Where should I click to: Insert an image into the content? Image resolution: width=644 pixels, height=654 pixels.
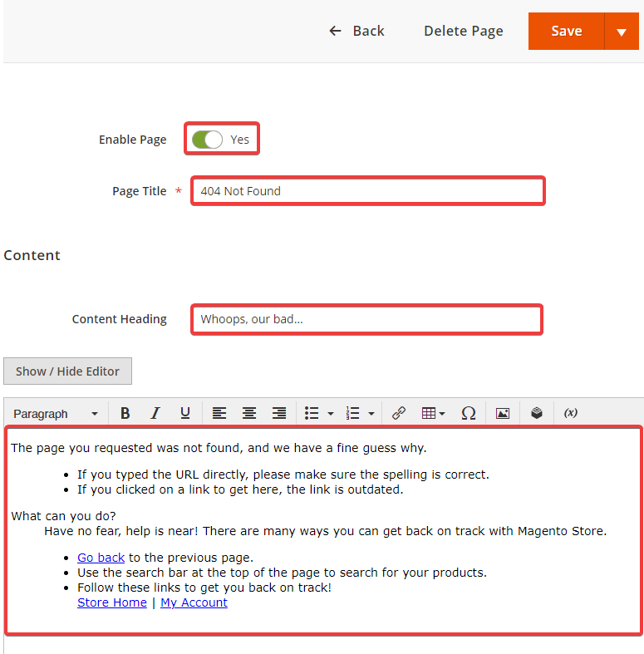[503, 413]
